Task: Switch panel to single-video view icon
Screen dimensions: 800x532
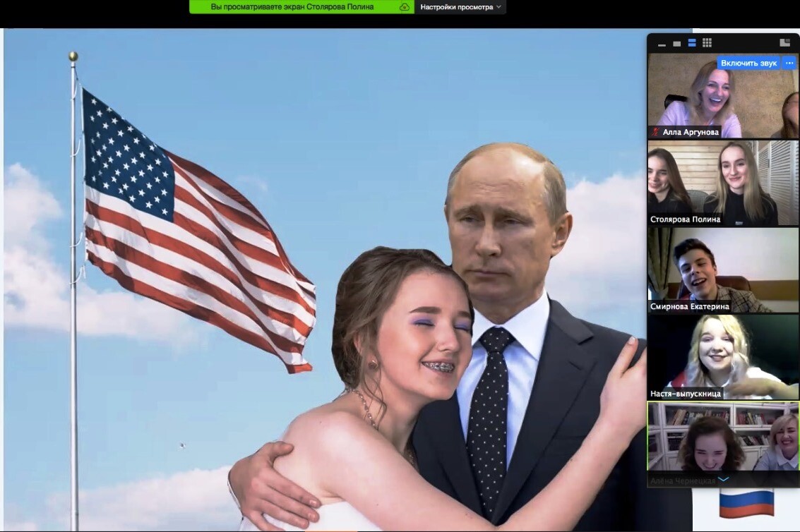Action: (676, 44)
